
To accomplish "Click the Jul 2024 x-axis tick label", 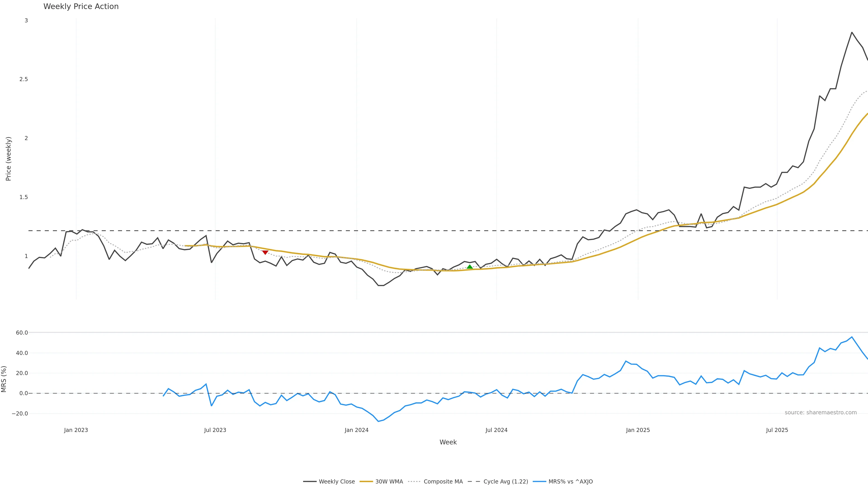I will (496, 430).
